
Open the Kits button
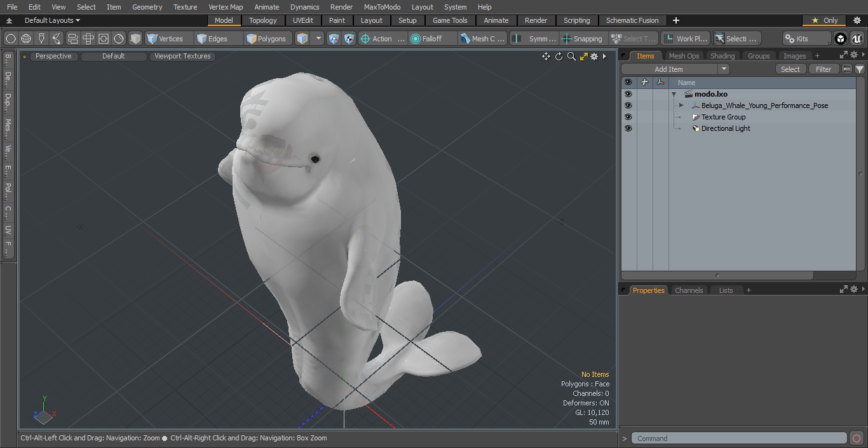806,39
